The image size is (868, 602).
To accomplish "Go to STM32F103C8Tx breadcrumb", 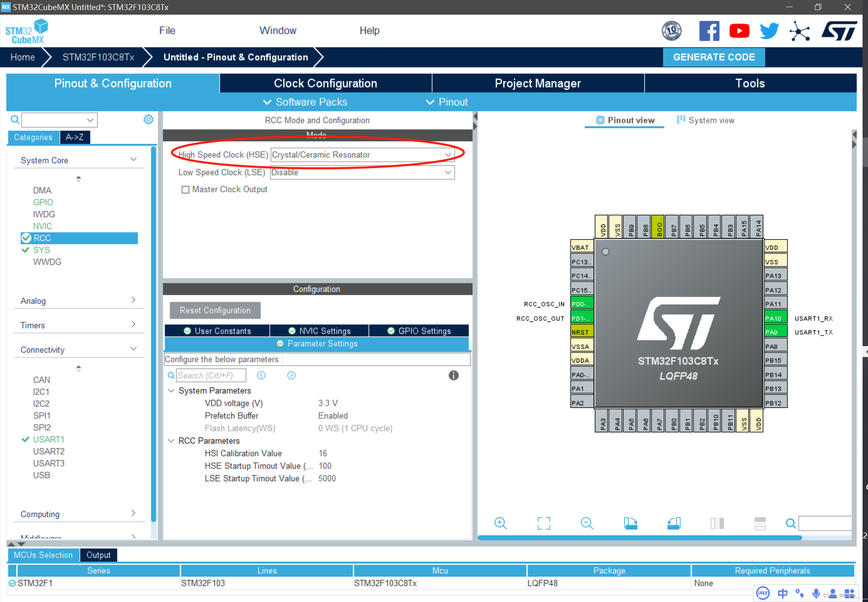I will pos(98,57).
